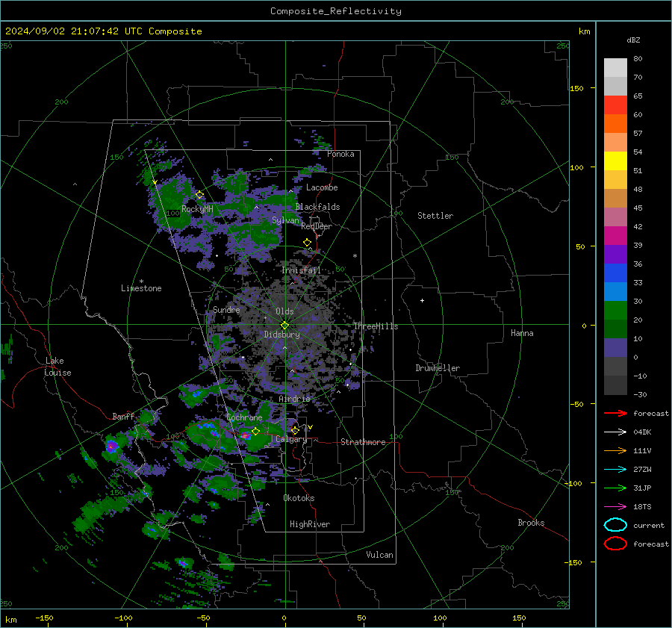Screen dimensions: 672x628
Task: Click the dBZ legend heading
Action: [x=633, y=40]
